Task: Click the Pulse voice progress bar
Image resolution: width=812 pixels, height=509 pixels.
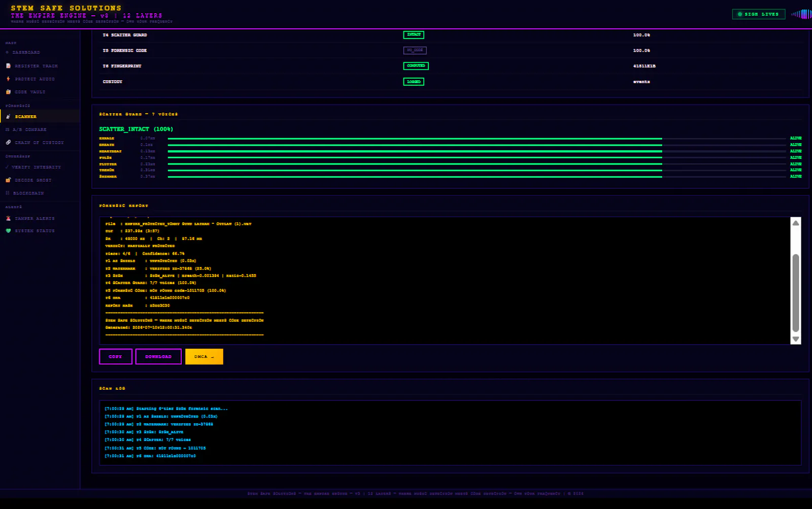Action: point(477,158)
